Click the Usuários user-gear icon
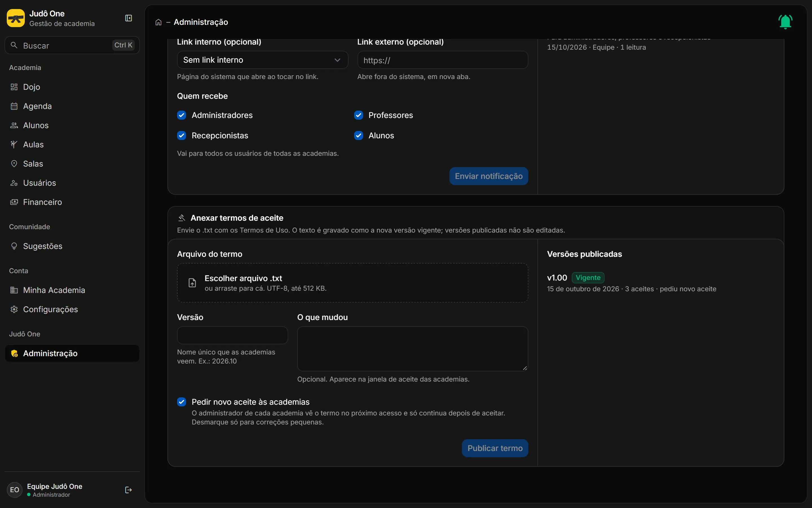 pos(14,183)
